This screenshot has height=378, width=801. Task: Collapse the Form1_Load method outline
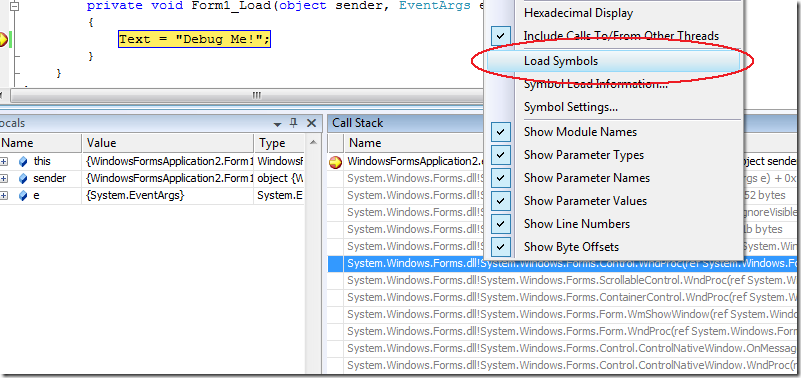15,7
